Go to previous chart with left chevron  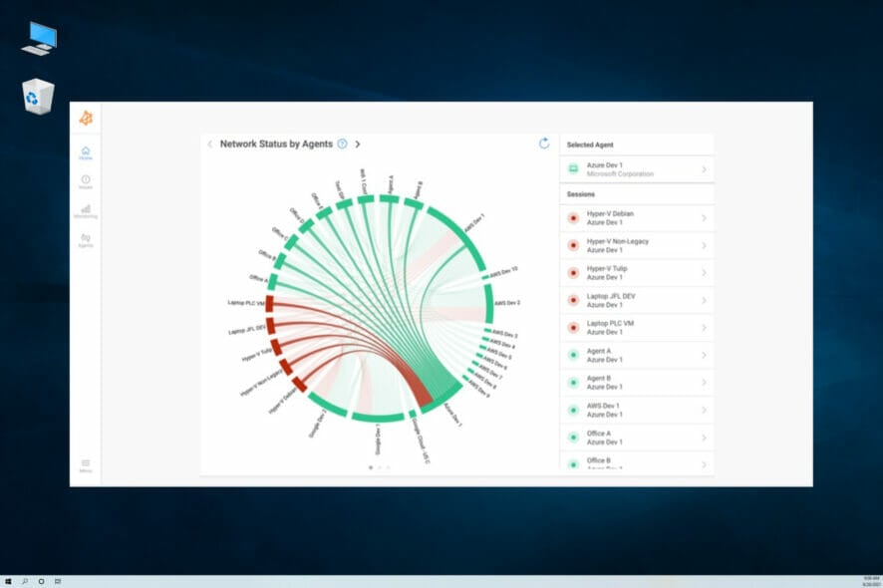(210, 145)
